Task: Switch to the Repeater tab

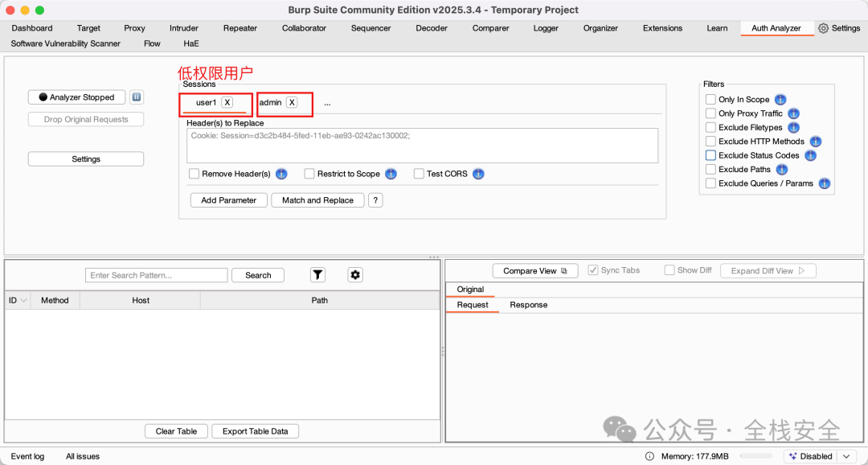Action: point(240,28)
